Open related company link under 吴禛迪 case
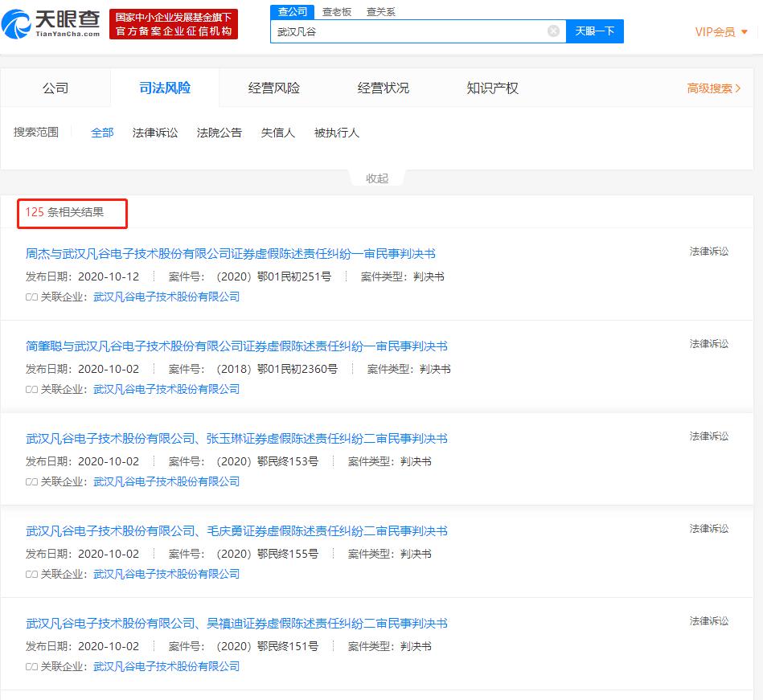Image resolution: width=763 pixels, height=700 pixels. [166, 666]
